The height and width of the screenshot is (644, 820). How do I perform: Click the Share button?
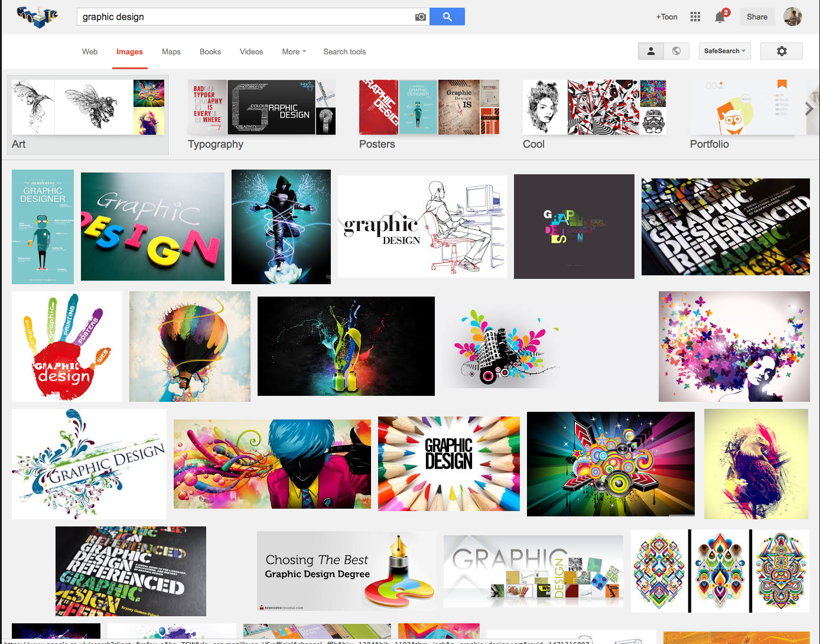[757, 17]
